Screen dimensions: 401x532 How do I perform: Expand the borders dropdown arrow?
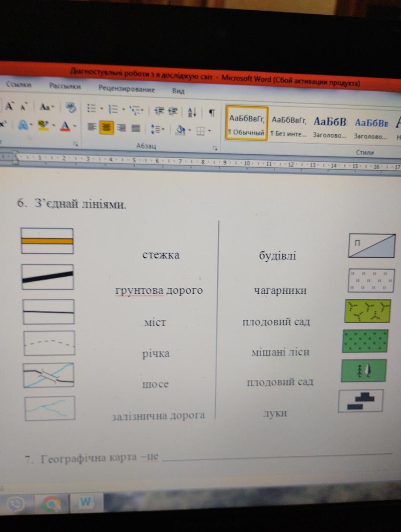coord(209,131)
